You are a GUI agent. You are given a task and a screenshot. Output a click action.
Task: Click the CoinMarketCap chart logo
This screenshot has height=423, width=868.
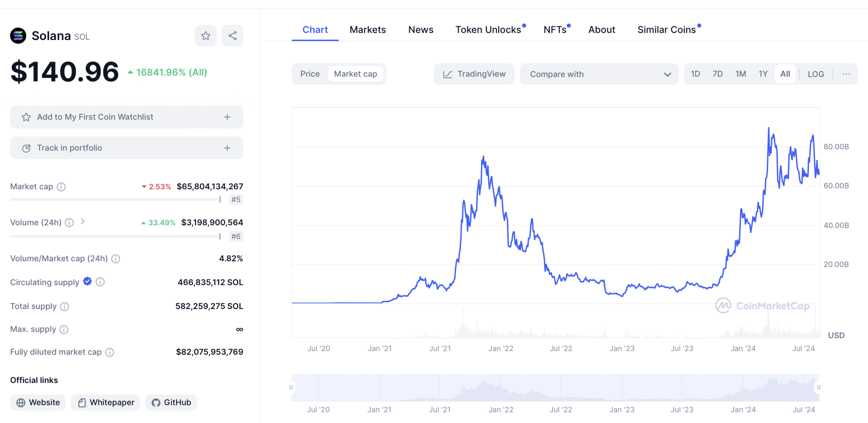pos(762,306)
